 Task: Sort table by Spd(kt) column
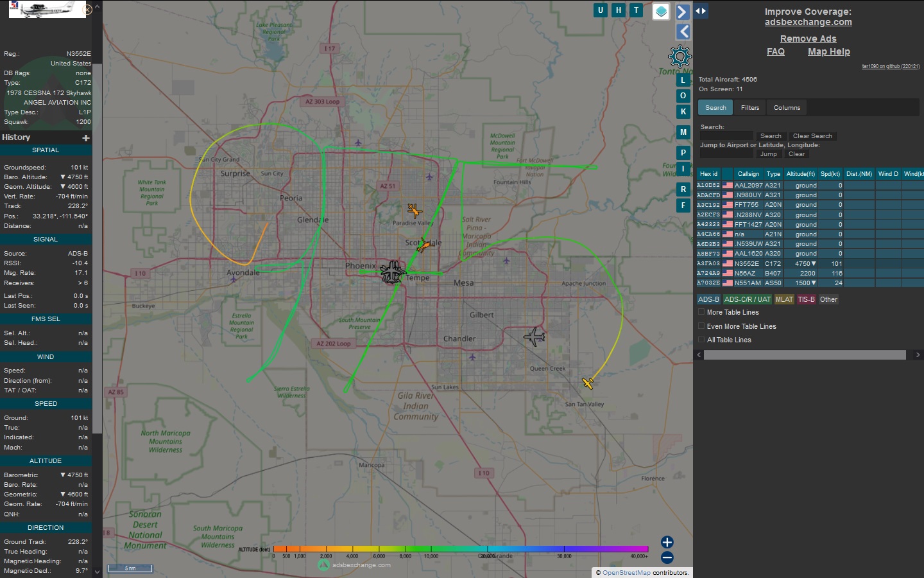click(x=830, y=174)
